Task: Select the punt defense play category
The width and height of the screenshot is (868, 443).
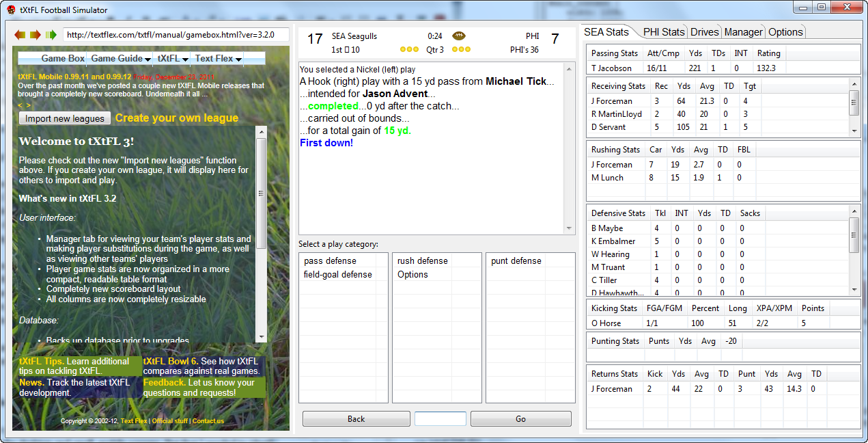Action: [x=516, y=260]
